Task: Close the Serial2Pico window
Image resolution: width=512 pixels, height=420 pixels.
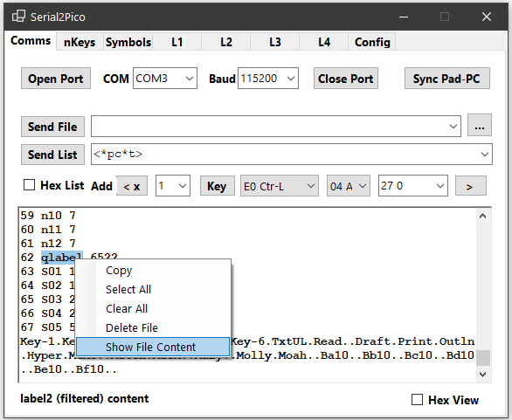Action: (x=487, y=17)
